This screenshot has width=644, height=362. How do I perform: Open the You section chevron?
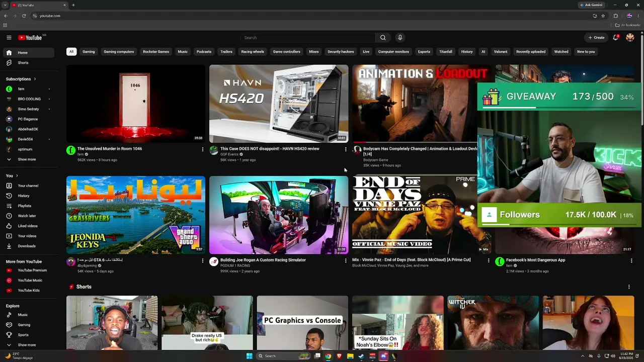tap(17, 175)
